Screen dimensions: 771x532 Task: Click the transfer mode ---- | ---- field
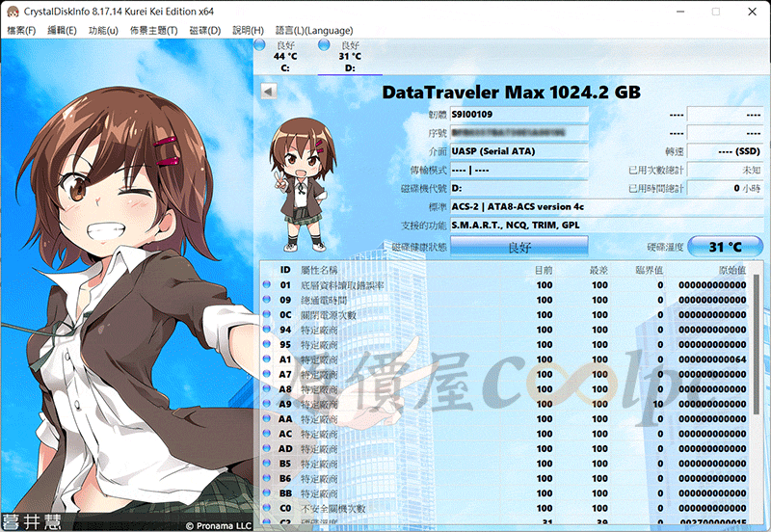click(519, 171)
